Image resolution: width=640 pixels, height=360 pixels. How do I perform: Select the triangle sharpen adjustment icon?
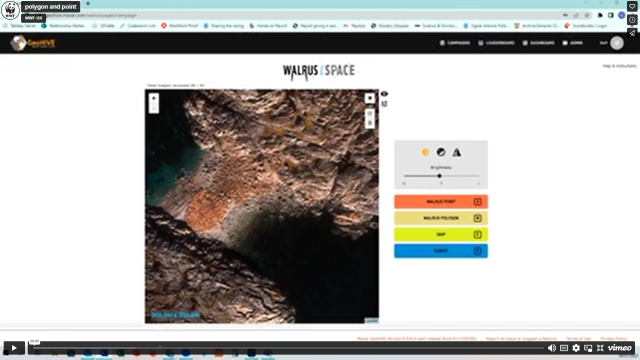pos(456,152)
